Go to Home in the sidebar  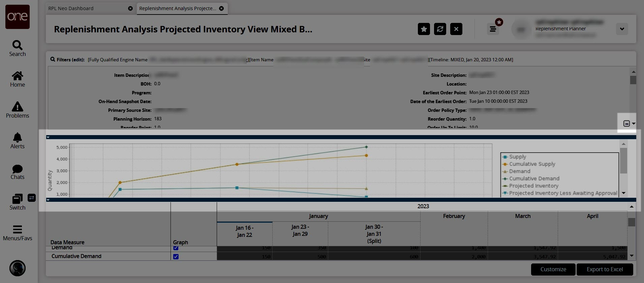tap(18, 79)
